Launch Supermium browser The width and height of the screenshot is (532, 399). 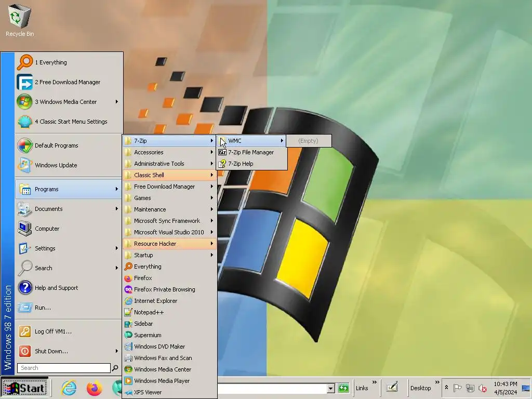[x=170, y=335]
